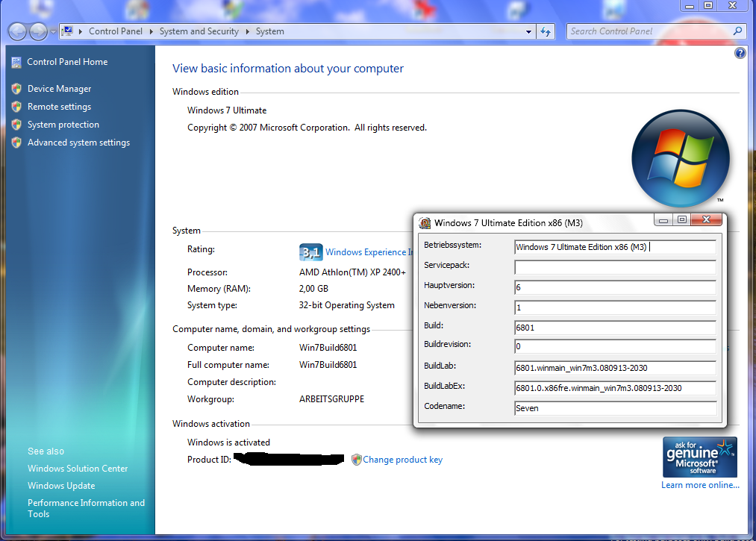
Task: Click the Buildrevision field showing 0
Action: [x=615, y=346]
